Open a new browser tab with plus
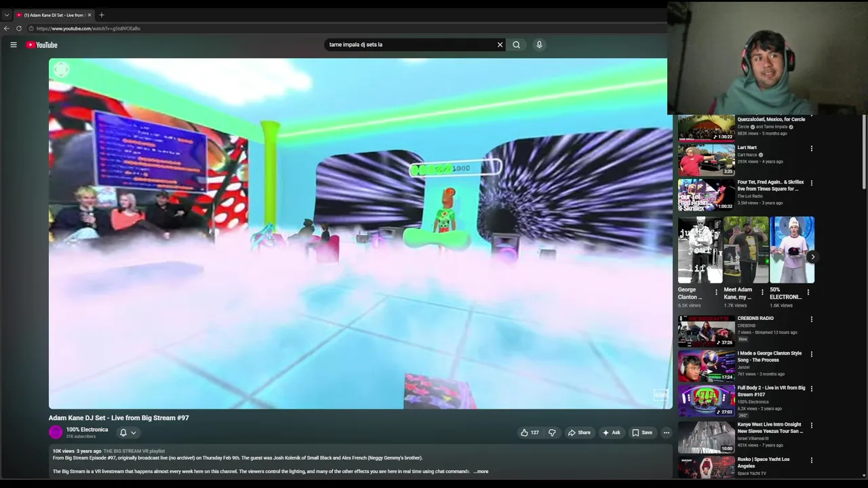The image size is (868, 488). coord(102,15)
